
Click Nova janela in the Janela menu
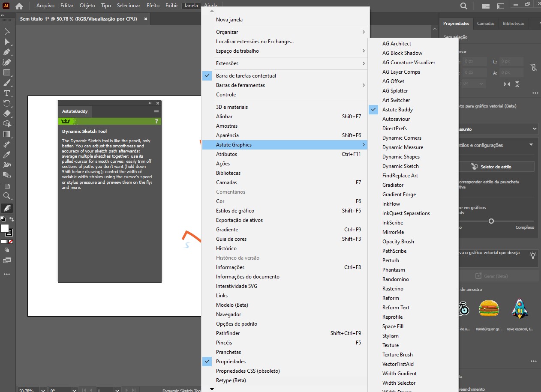[229, 19]
